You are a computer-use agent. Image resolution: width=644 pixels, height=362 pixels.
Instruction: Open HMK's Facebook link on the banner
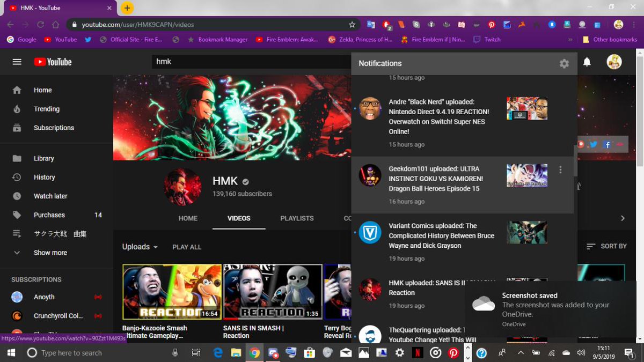[x=607, y=144]
